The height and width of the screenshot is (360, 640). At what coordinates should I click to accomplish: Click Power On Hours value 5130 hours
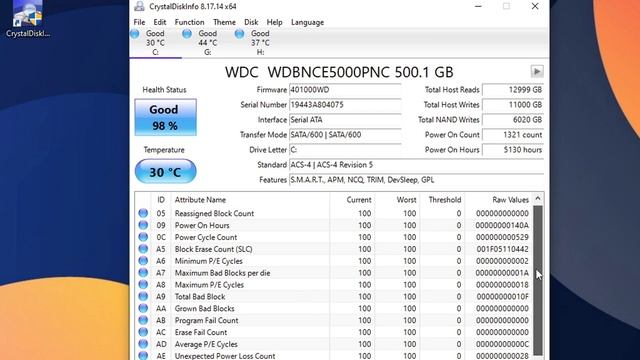(x=513, y=150)
